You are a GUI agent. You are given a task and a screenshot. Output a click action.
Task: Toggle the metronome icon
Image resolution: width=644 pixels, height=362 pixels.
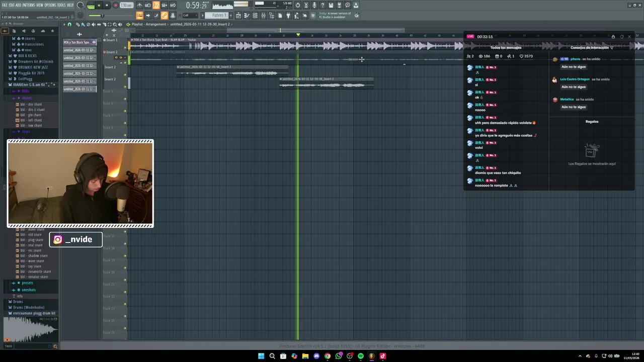139,5
